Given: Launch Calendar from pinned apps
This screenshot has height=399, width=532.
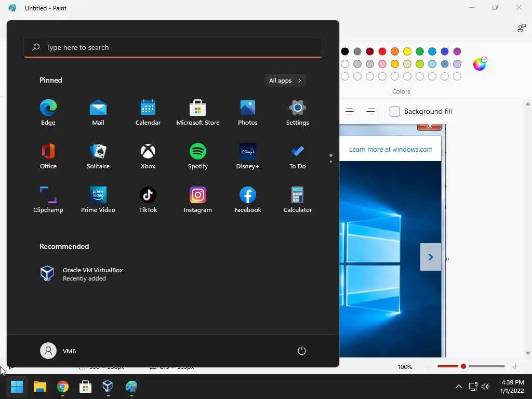Looking at the screenshot, I should click(x=148, y=113).
